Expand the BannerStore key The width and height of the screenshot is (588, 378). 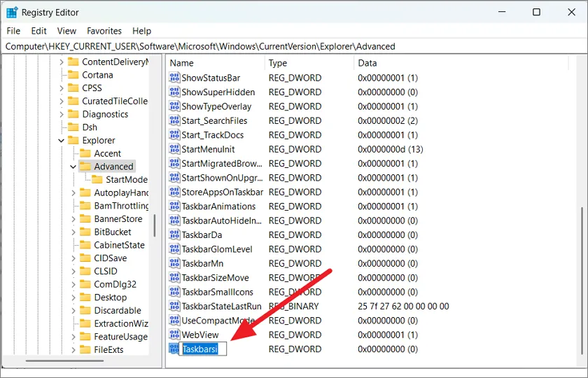[73, 219]
